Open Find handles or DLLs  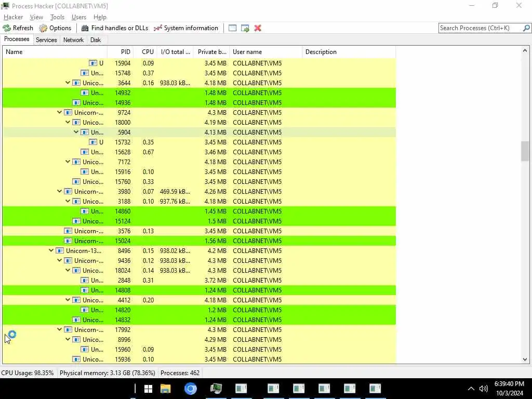[115, 28]
